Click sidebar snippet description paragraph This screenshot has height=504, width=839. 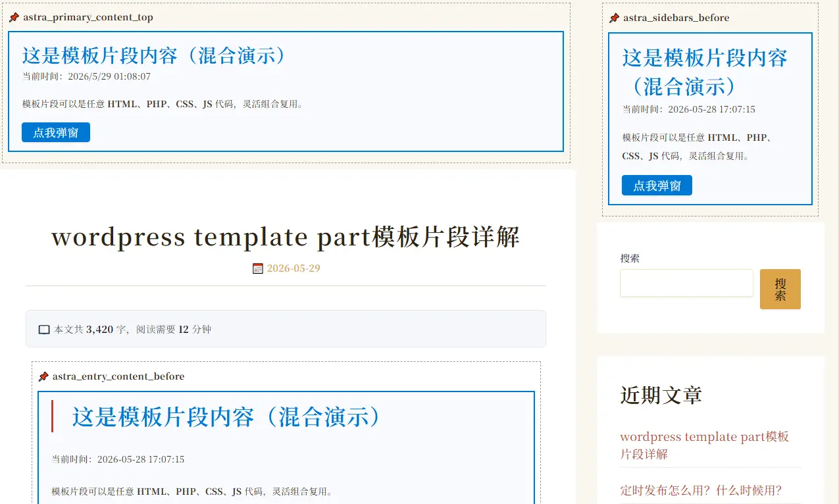[698, 147]
